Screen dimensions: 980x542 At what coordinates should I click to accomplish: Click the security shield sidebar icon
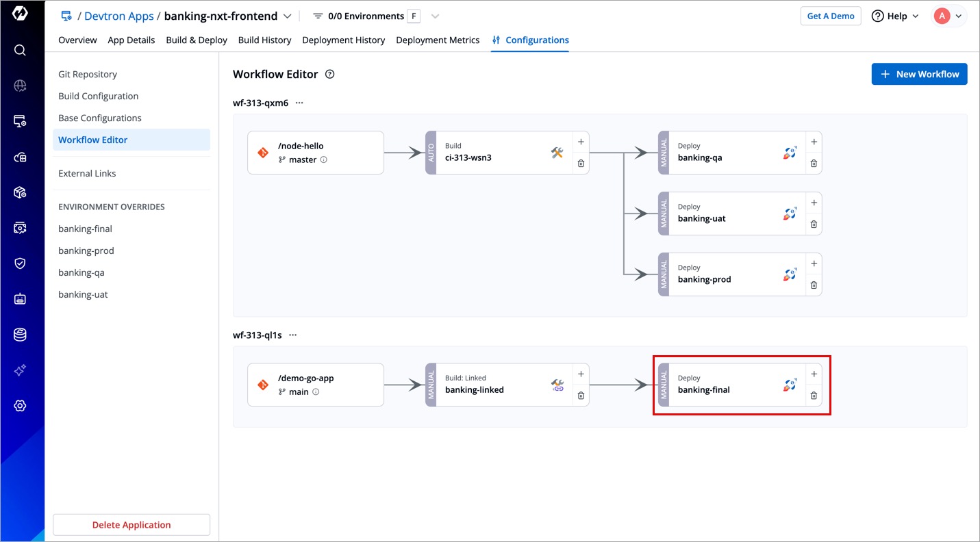pos(20,263)
